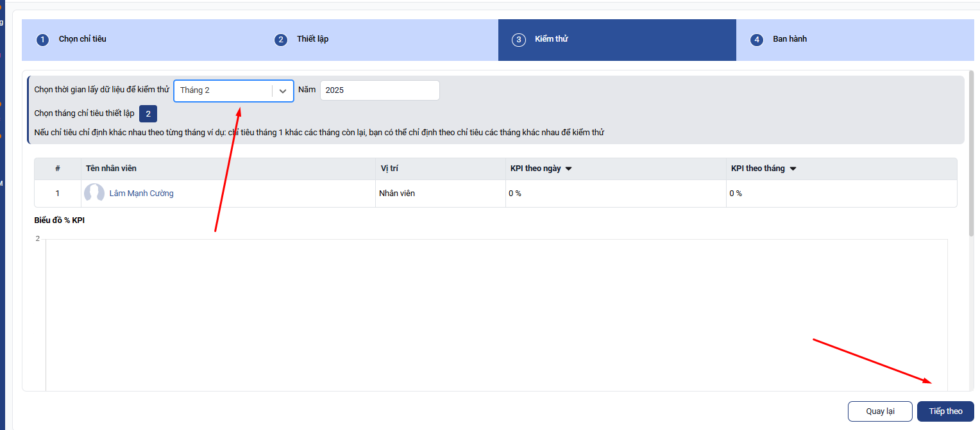980x430 pixels.
Task: Click the step 2 number circle
Action: 280,40
